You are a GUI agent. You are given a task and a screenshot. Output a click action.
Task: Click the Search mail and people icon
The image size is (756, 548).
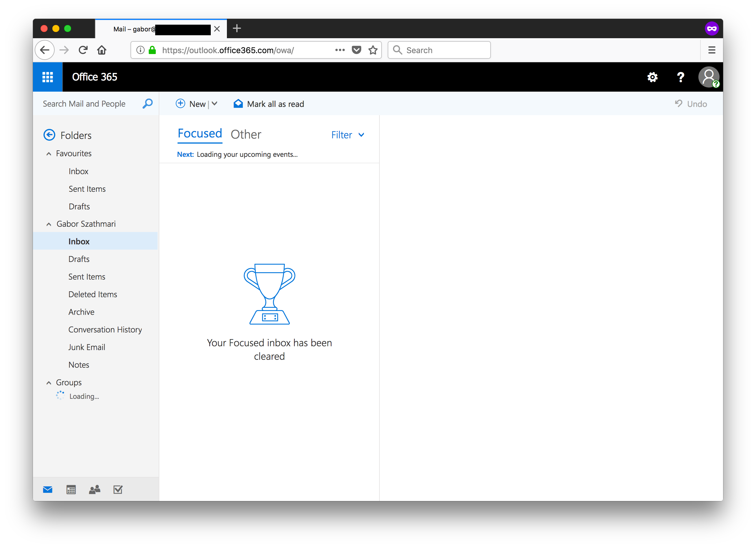pos(147,104)
